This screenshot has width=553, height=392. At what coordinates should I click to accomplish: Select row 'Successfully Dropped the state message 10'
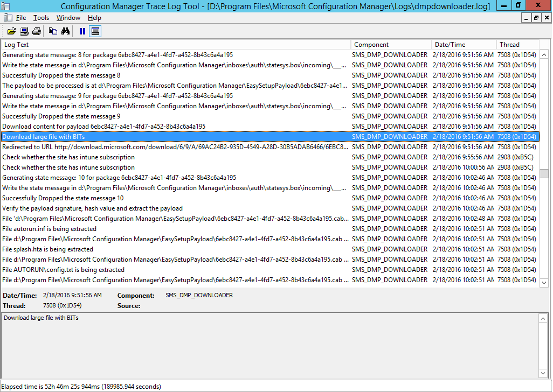pyautogui.click(x=270, y=198)
